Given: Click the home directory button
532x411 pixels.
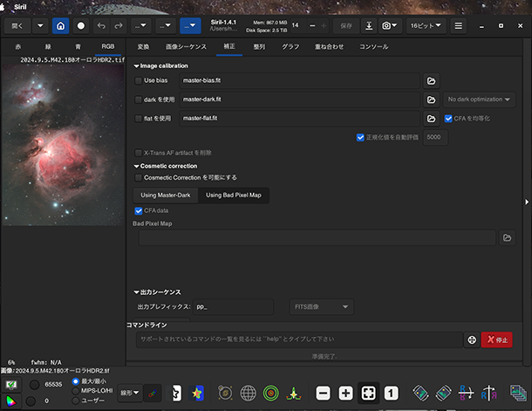Looking at the screenshot, I should click(61, 26).
